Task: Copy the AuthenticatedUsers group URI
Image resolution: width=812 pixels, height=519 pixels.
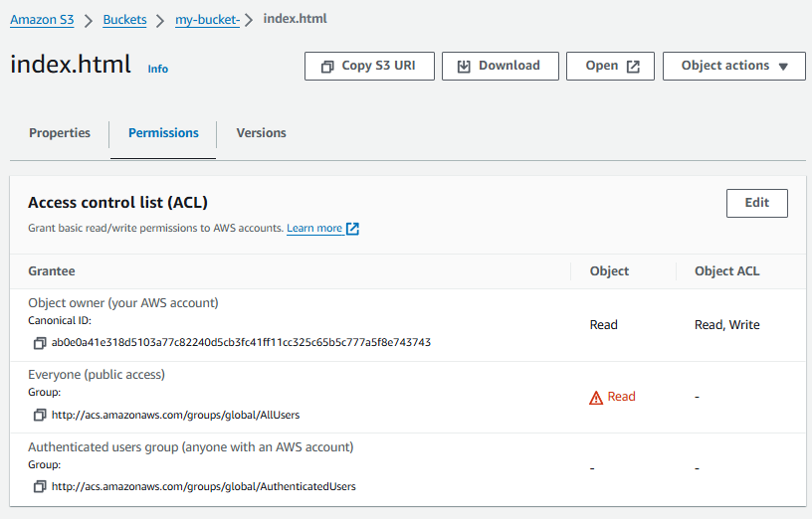Action: pos(40,487)
